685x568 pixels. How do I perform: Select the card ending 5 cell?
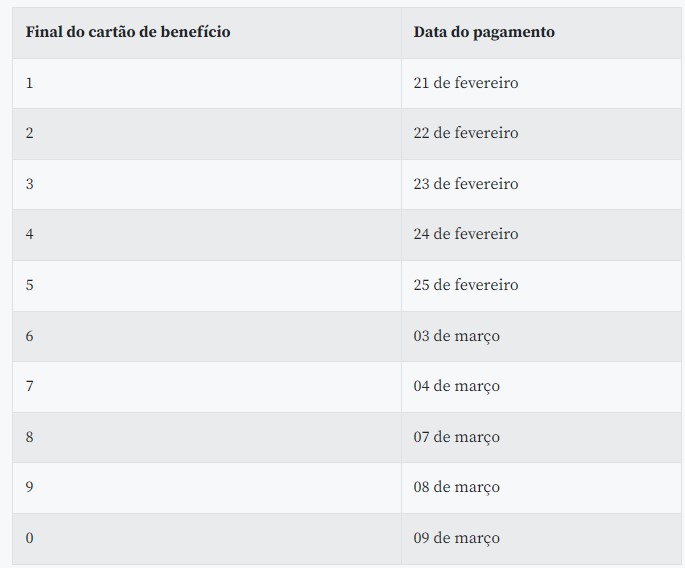30,285
